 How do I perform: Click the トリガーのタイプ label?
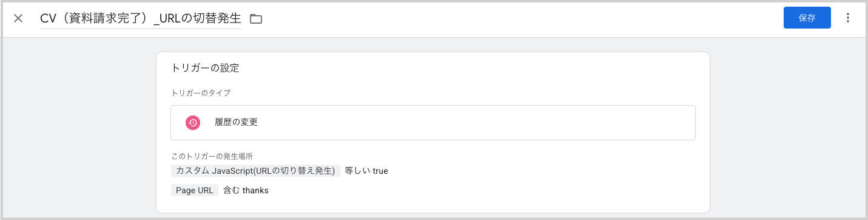201,93
